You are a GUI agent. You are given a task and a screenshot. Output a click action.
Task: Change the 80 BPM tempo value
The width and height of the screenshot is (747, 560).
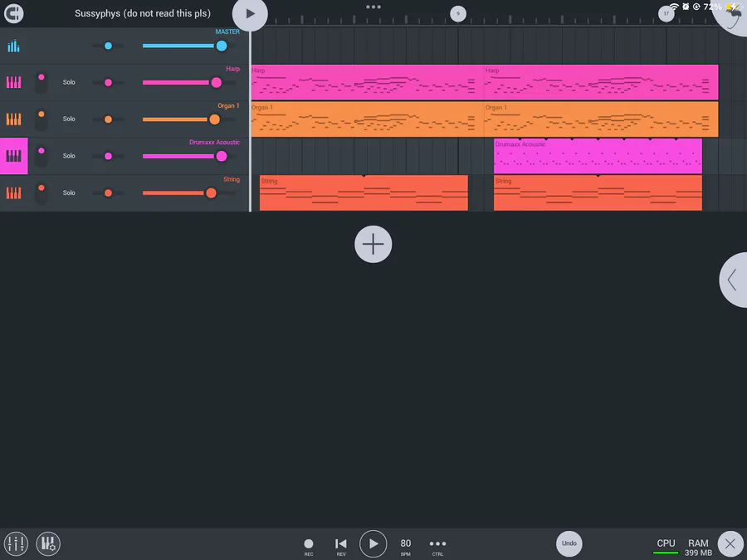coord(405,546)
